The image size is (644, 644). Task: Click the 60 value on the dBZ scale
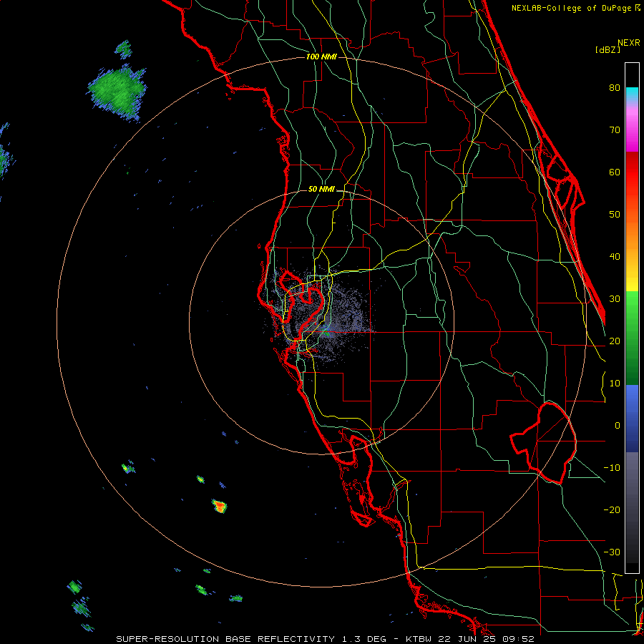point(615,172)
